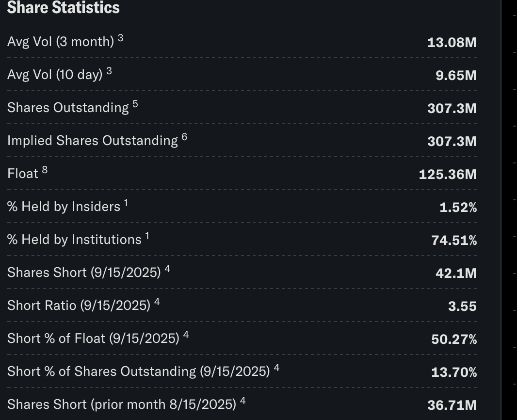Click footnote 8 next to Float
Image resolution: width=517 pixels, height=420 pixels.
[x=45, y=170]
